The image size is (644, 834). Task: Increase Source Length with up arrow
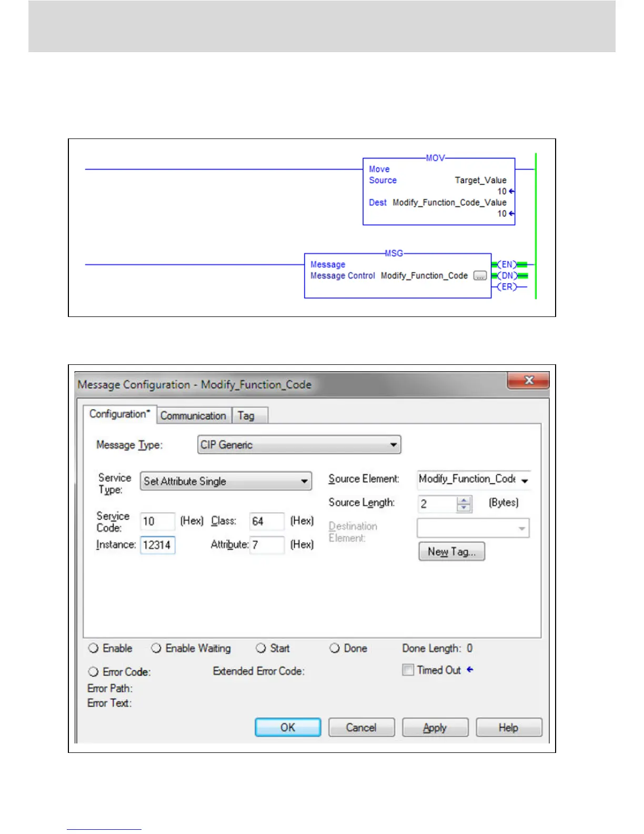tap(464, 500)
